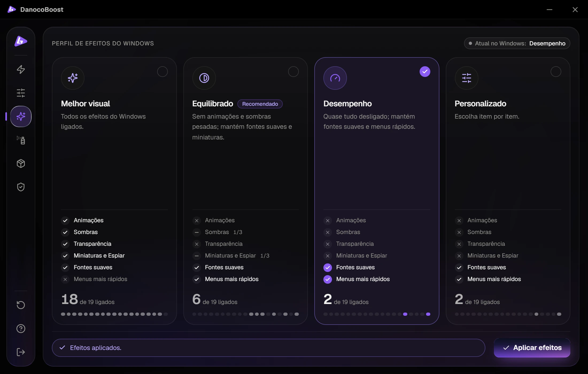Click Miniaturas e Espiar 1/3 in Equilibrado
This screenshot has width=588, height=374.
pos(231,256)
